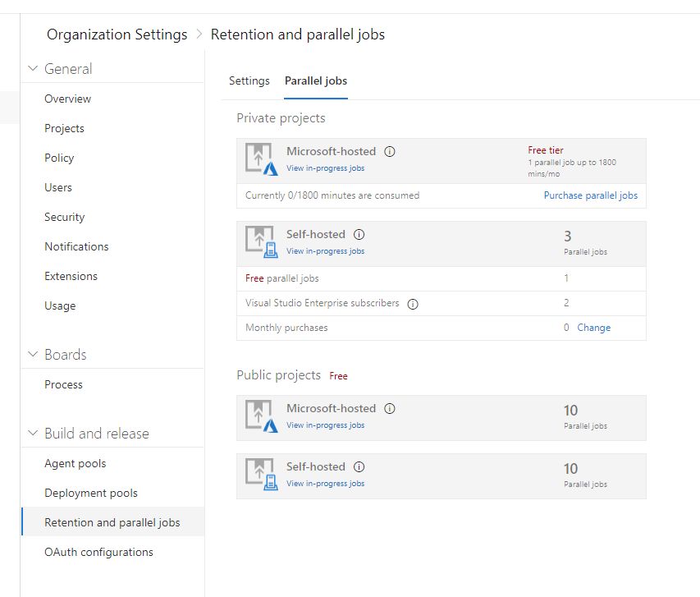
Task: Collapse the General section chevron
Action: (x=33, y=68)
